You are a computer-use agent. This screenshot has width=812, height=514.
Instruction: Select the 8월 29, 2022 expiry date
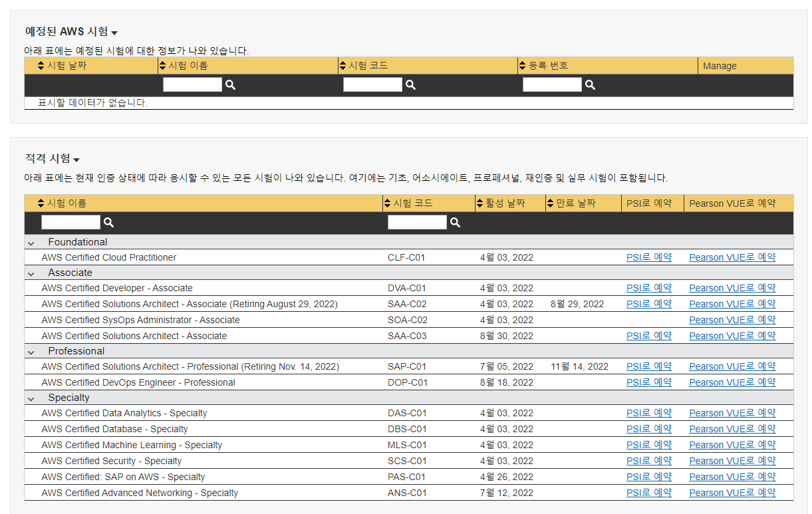click(x=577, y=304)
